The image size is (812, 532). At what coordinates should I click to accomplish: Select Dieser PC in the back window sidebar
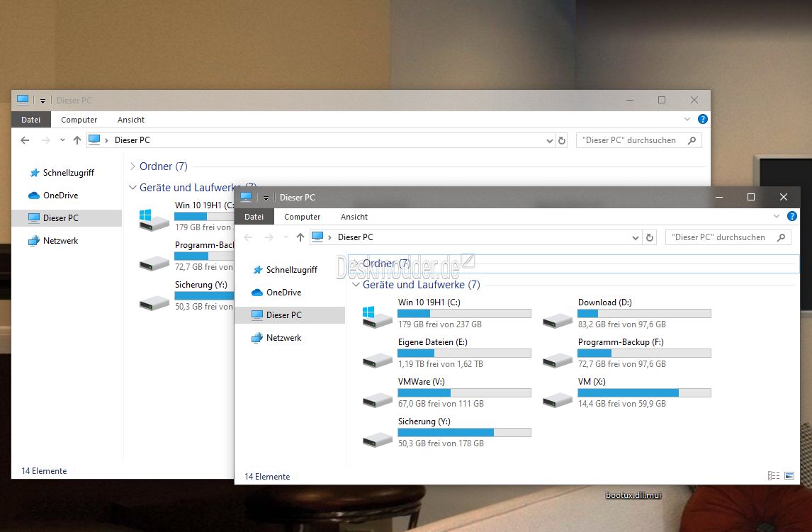click(x=67, y=218)
